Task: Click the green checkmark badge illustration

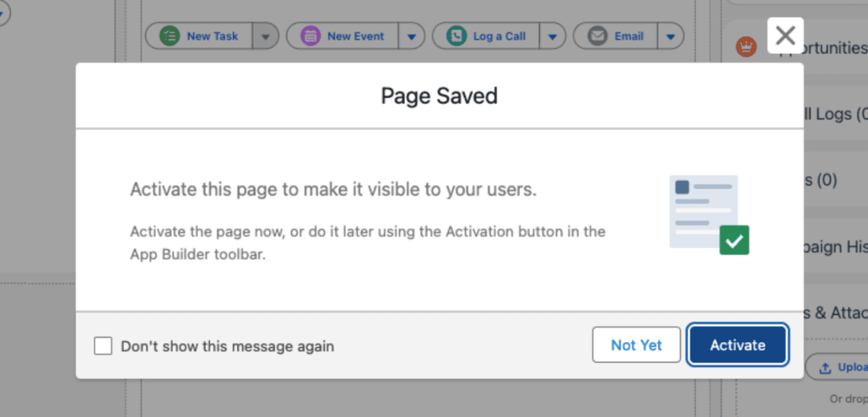Action: [735, 240]
